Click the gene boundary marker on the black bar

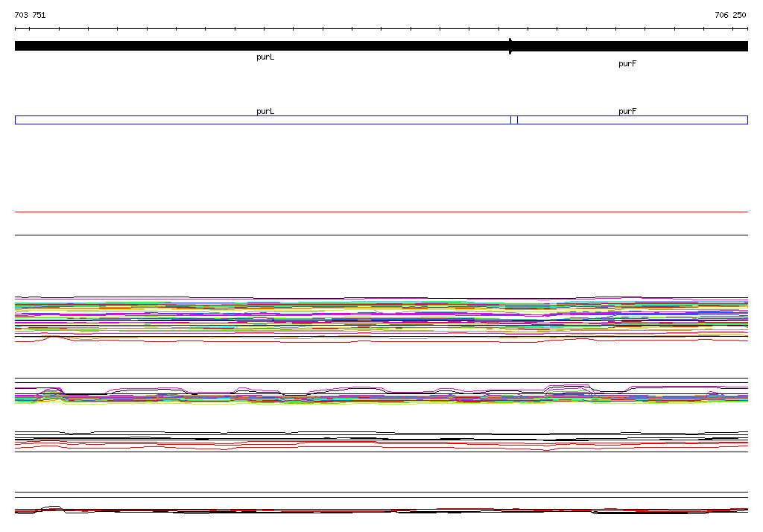[510, 46]
